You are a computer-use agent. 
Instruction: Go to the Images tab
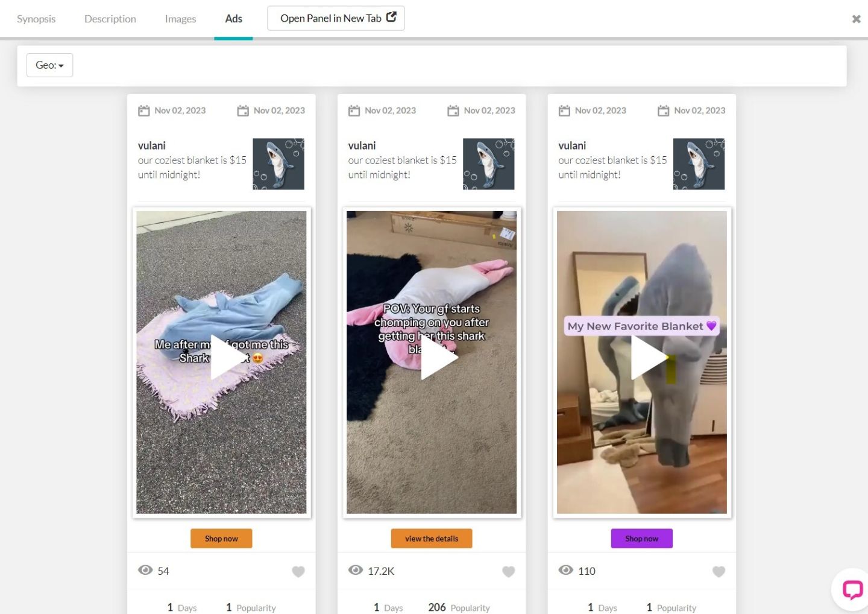(x=180, y=19)
